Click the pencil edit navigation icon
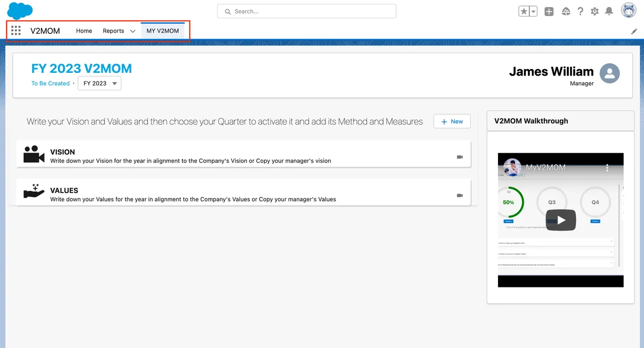644x348 pixels. 634,32
